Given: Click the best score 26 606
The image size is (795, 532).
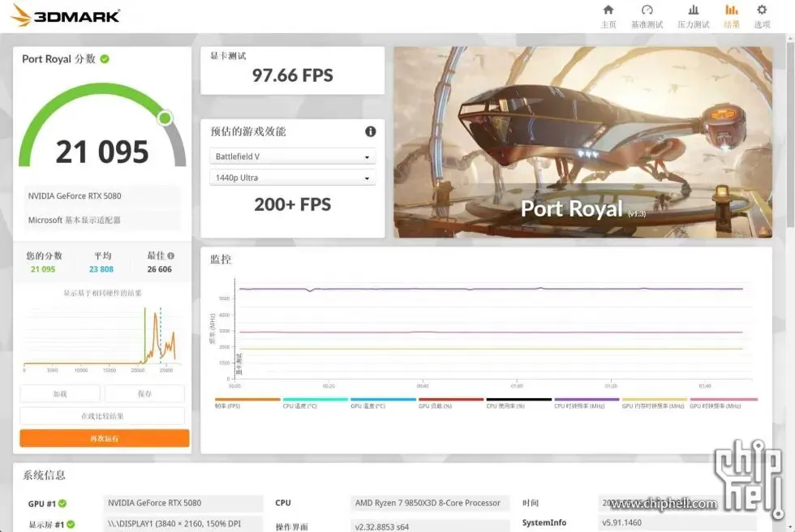Looking at the screenshot, I should click(x=160, y=269).
